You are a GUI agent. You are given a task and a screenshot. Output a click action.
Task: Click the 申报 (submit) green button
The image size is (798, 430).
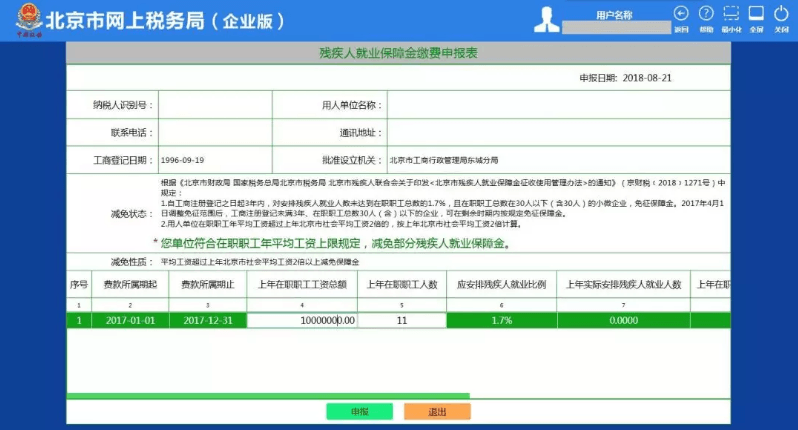point(359,411)
